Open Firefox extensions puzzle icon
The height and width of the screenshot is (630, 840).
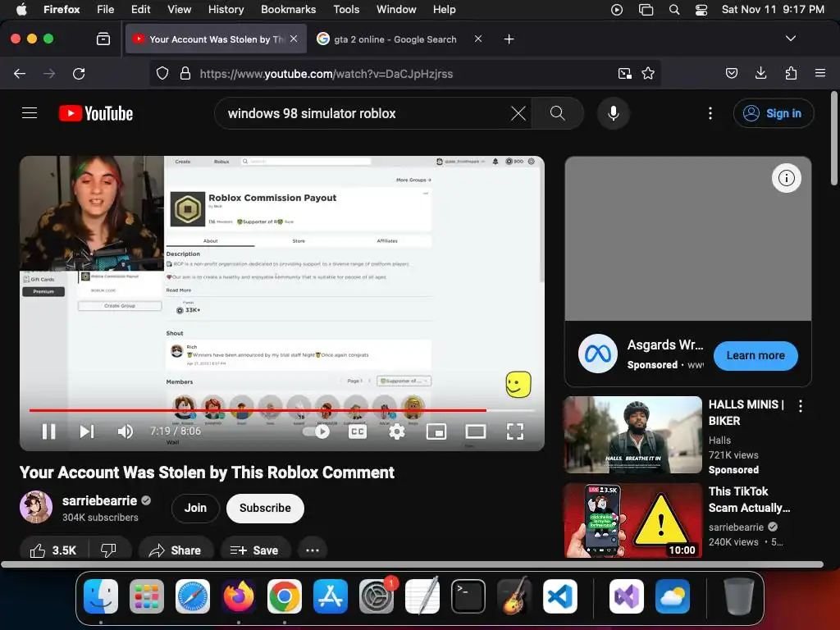coord(791,73)
